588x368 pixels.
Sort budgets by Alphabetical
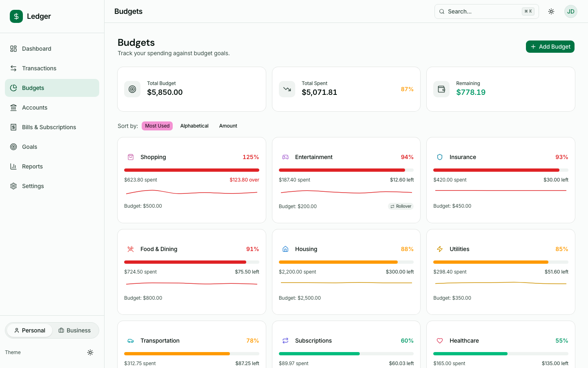click(x=194, y=126)
